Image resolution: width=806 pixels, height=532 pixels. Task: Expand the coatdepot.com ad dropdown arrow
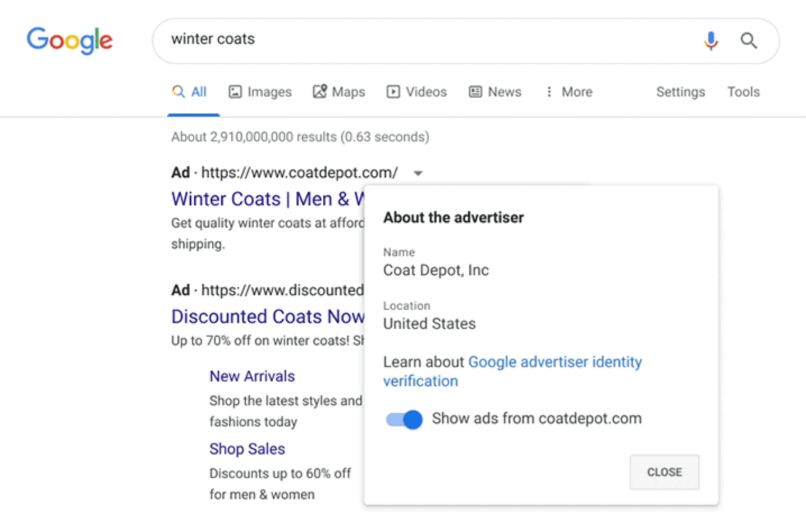418,173
